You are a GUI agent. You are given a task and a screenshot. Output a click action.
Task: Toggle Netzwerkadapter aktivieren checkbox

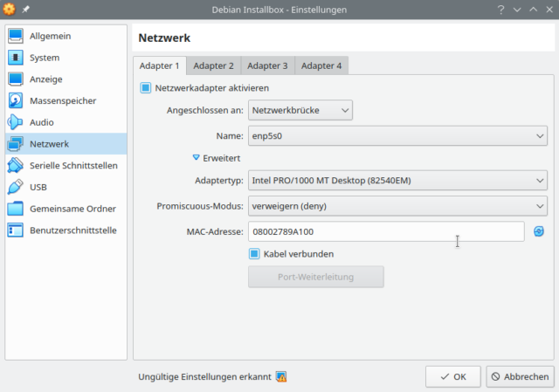click(x=146, y=87)
